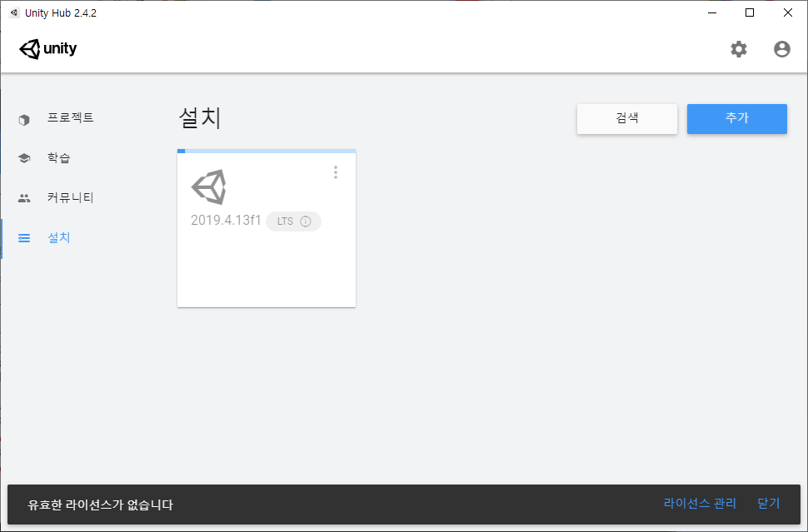The image size is (808, 532).
Task: Dismiss the notification with 닫기
Action: click(769, 504)
